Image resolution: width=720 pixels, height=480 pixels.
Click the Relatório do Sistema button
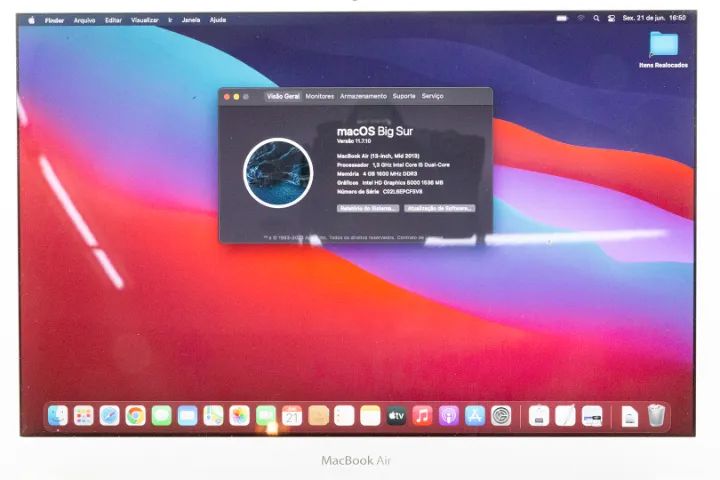(368, 208)
